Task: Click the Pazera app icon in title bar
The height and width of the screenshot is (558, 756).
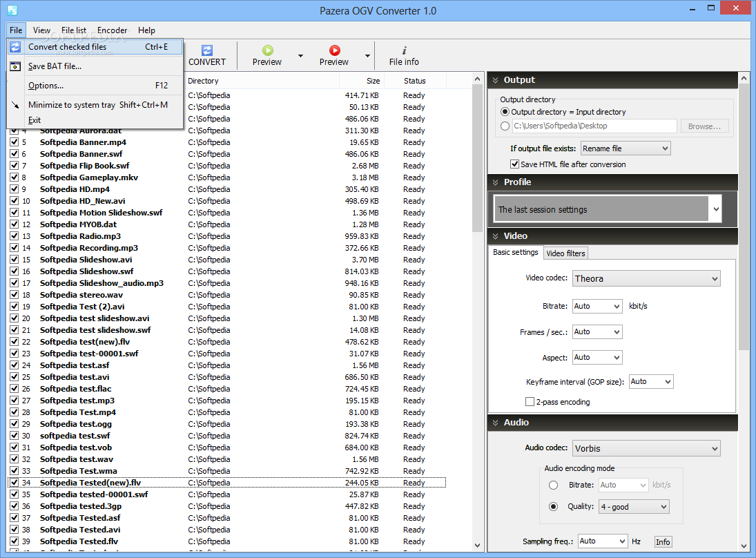Action: coord(12,10)
